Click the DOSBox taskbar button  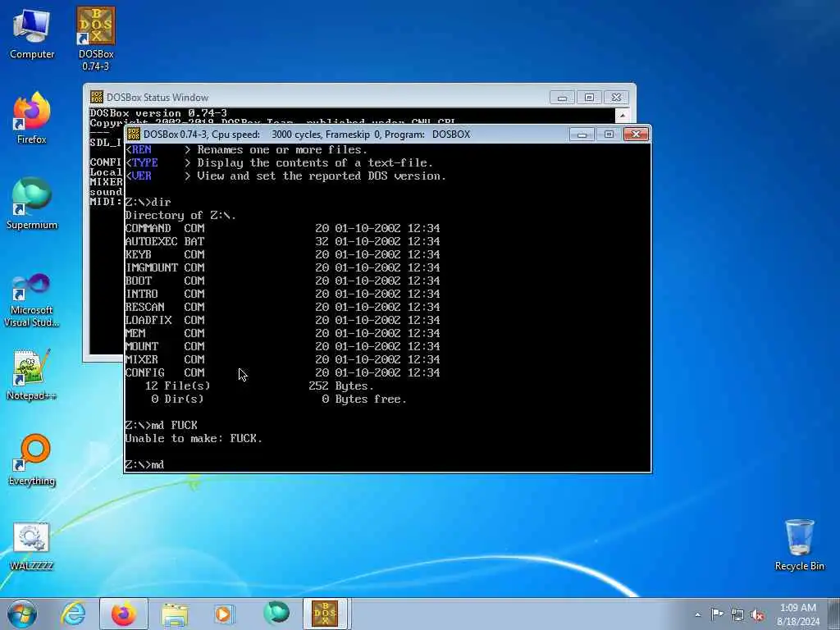pyautogui.click(x=326, y=614)
